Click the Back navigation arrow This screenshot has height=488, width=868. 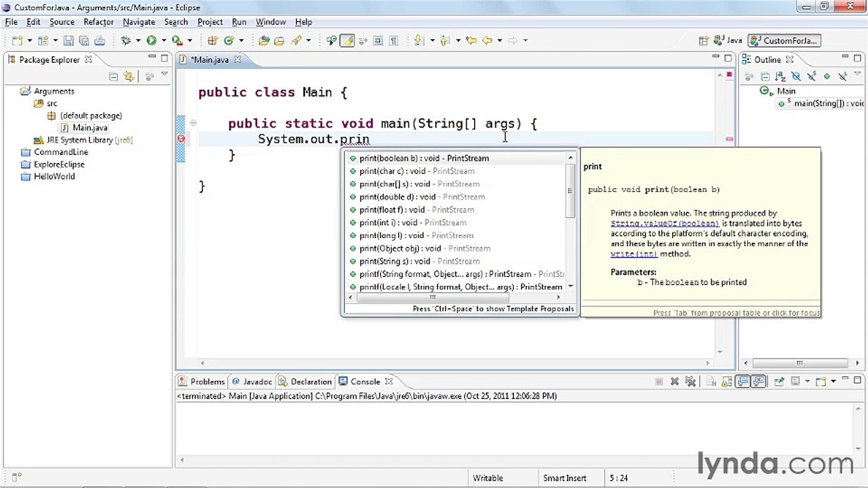(487, 41)
